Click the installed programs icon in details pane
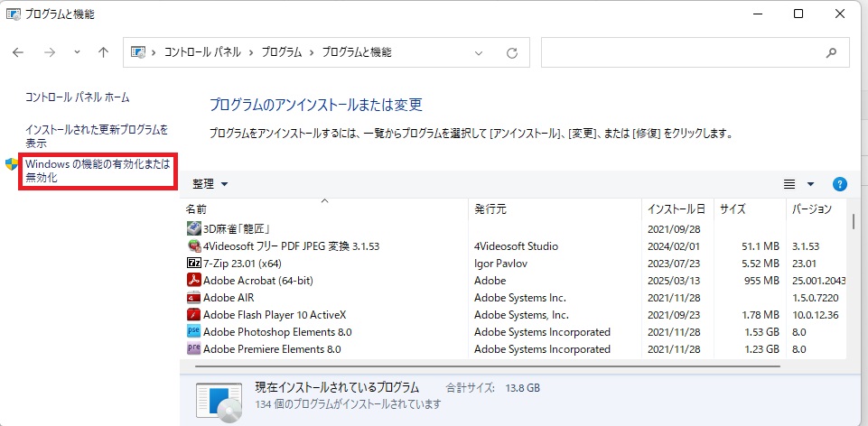 [x=219, y=403]
